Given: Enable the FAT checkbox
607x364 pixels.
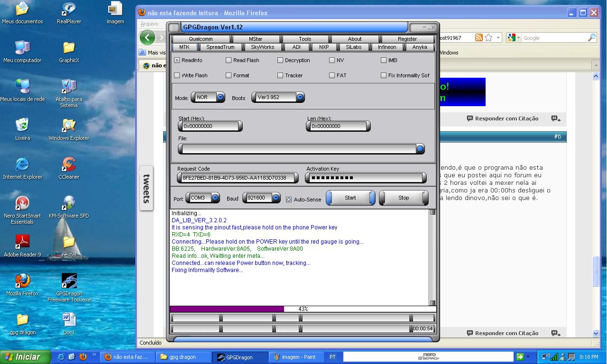Looking at the screenshot, I should pos(332,75).
